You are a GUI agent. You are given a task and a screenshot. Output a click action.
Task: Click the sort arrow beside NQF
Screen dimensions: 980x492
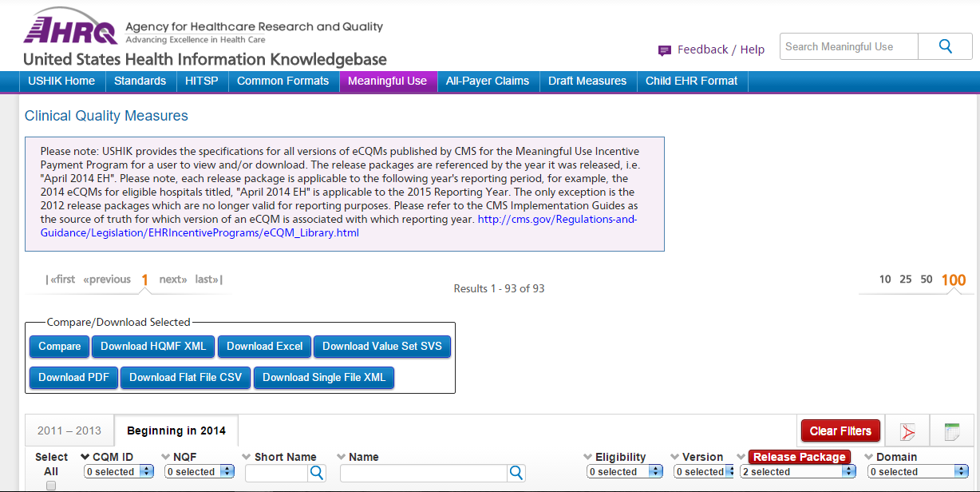[166, 457]
